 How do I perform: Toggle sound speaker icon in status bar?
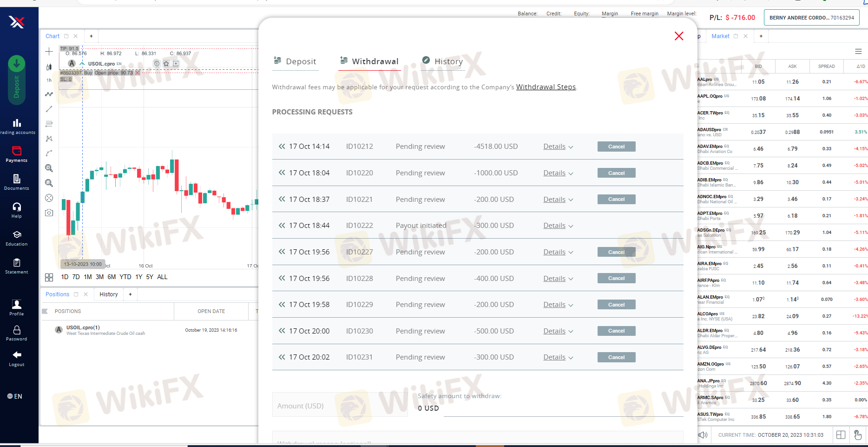[x=703, y=435]
